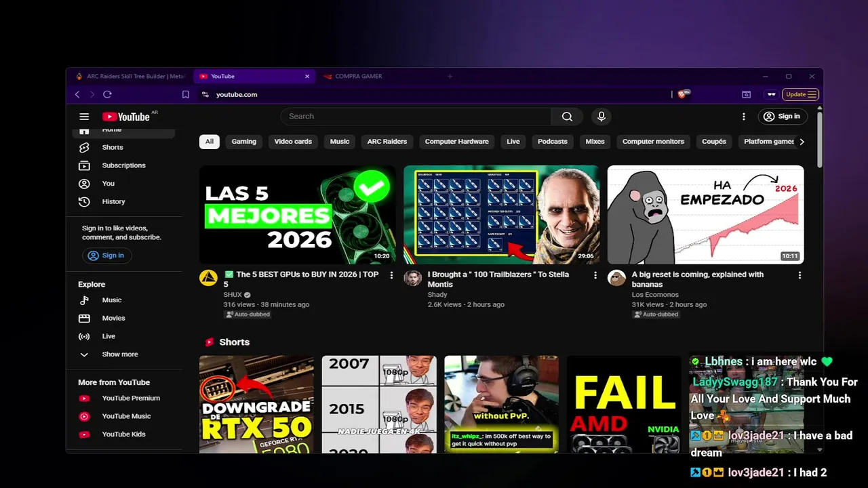Open the without PvP short
Screen dimensions: 868x488
click(502, 404)
